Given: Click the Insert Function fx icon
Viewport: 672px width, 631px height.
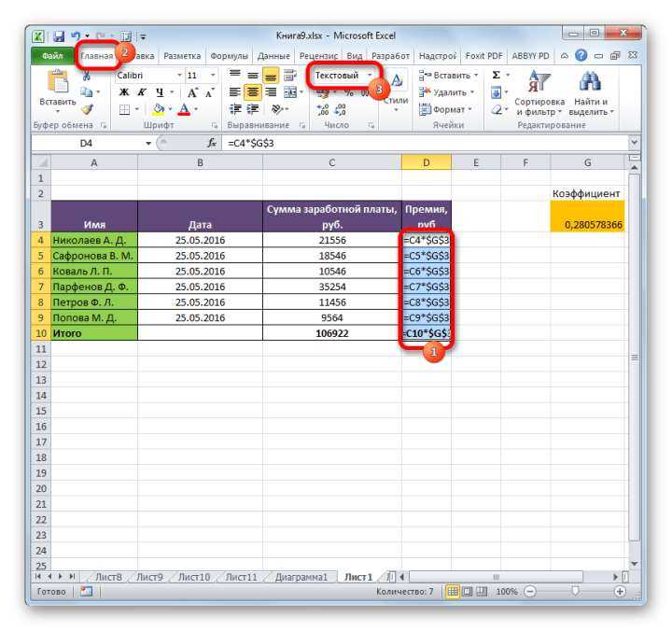Looking at the screenshot, I should pos(212,143).
